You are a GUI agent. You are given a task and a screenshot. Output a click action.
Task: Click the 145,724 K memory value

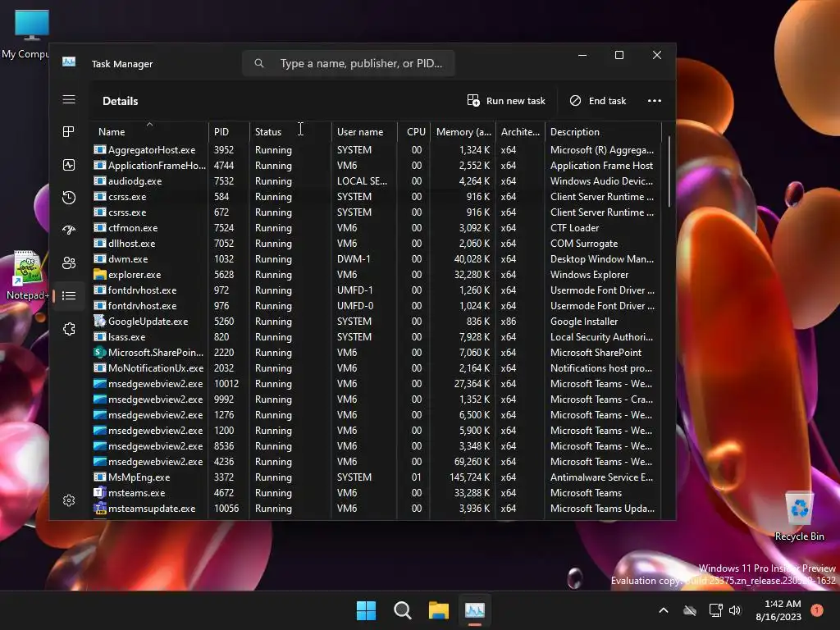pos(469,477)
